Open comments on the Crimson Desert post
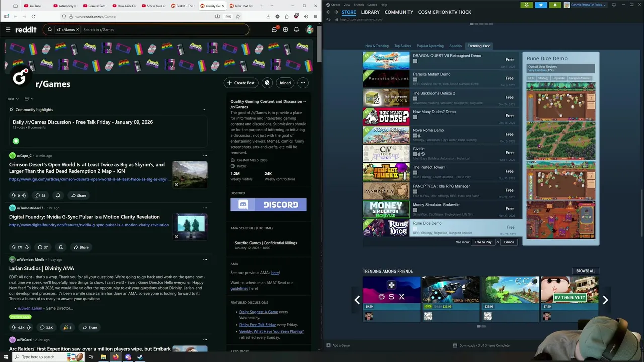The height and width of the screenshot is (362, 644). click(x=40, y=195)
